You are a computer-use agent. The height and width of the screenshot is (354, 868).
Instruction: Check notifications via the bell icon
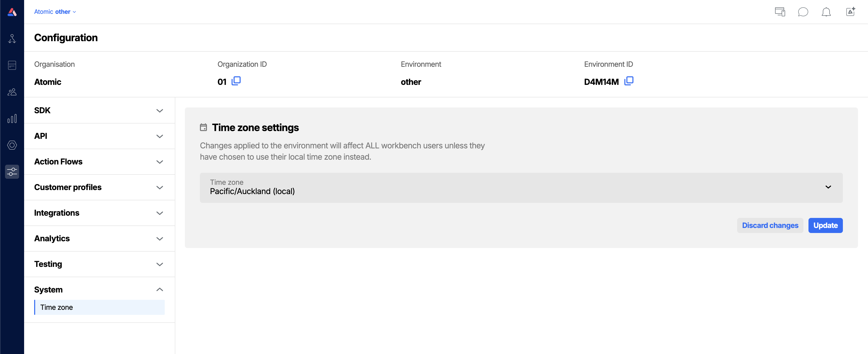827,12
